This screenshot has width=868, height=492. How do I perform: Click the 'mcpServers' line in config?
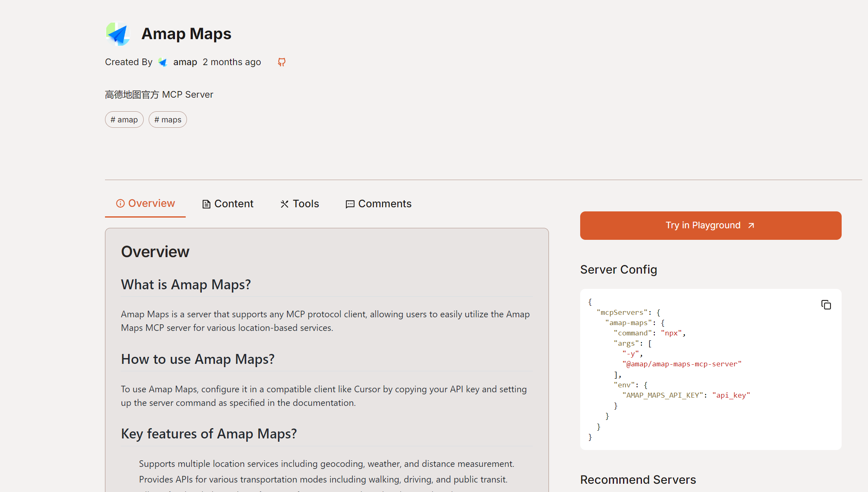click(x=628, y=313)
